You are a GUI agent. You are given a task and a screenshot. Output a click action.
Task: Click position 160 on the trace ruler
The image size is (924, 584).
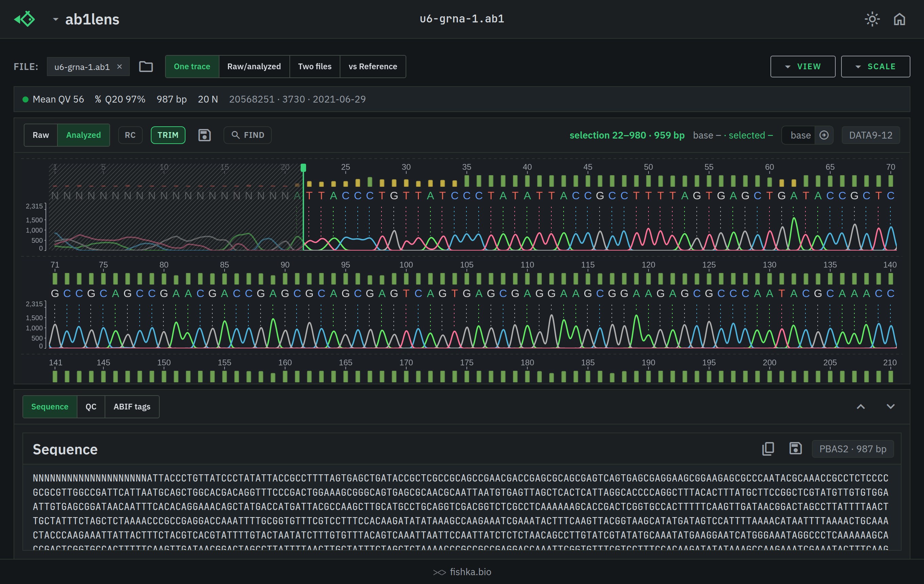coord(285,362)
